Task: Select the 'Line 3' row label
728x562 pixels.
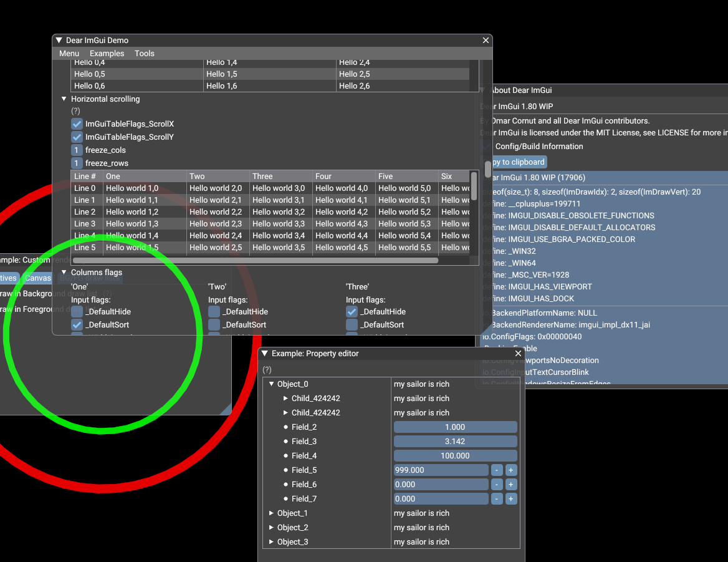Action: (x=85, y=224)
